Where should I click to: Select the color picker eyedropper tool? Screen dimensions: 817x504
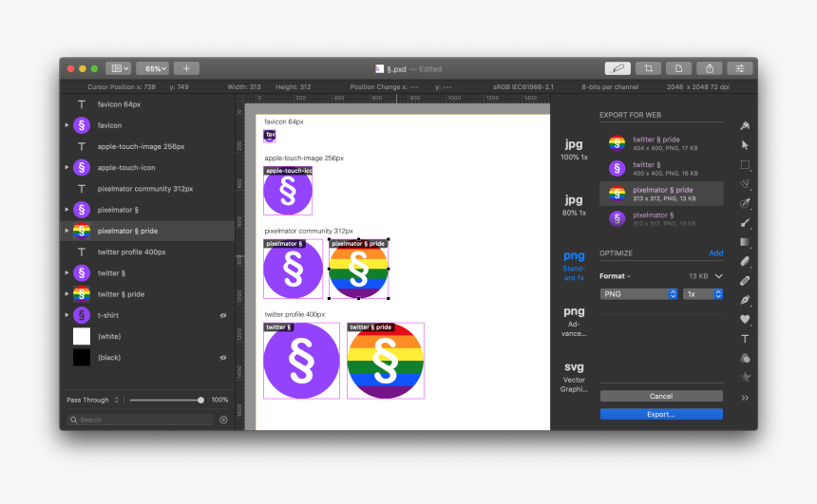point(745,203)
